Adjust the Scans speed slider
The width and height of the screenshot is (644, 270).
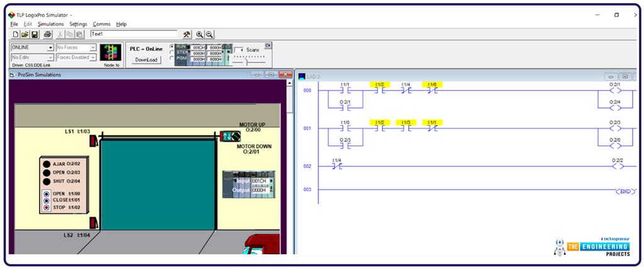point(248,61)
